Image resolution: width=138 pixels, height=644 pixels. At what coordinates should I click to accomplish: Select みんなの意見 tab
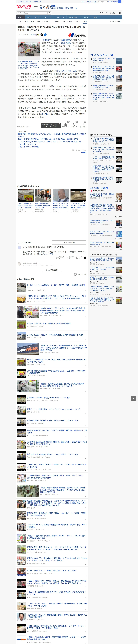pos(73,17)
